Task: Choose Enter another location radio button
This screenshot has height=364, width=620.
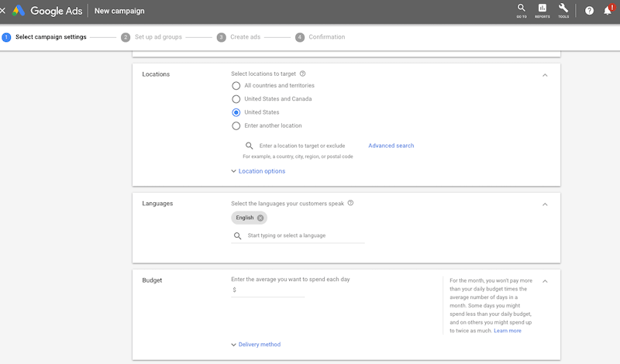Action: pyautogui.click(x=236, y=126)
